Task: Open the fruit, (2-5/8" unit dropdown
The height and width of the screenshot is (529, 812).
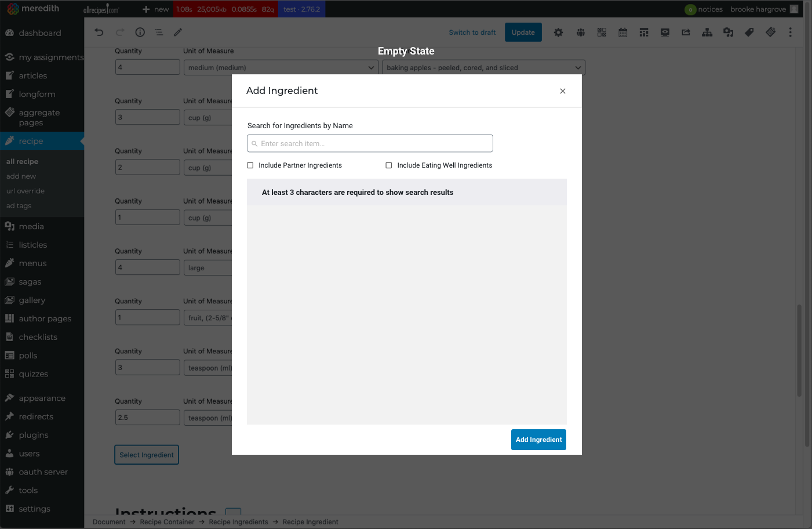Action: point(208,317)
